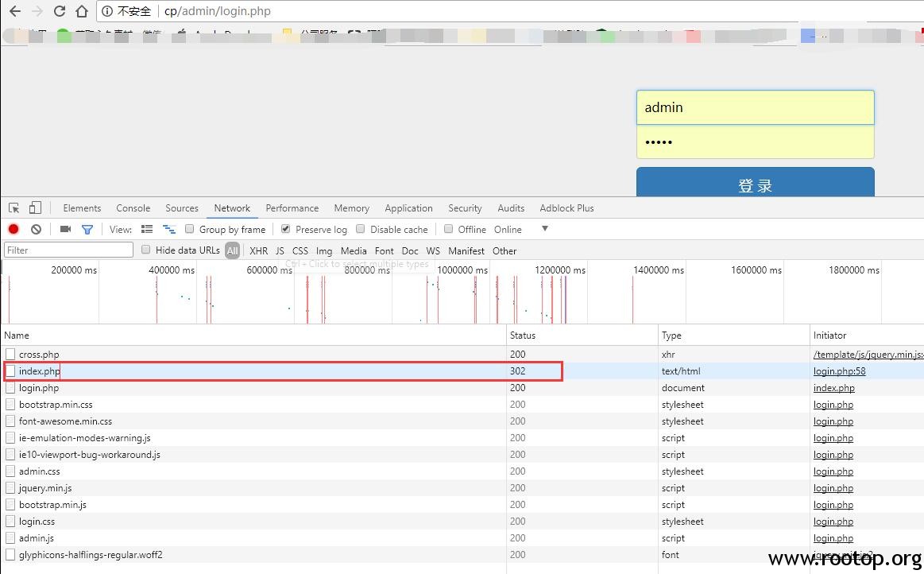Viewport: 924px width, 574px height.
Task: Switch to the Console tab
Action: [133, 208]
